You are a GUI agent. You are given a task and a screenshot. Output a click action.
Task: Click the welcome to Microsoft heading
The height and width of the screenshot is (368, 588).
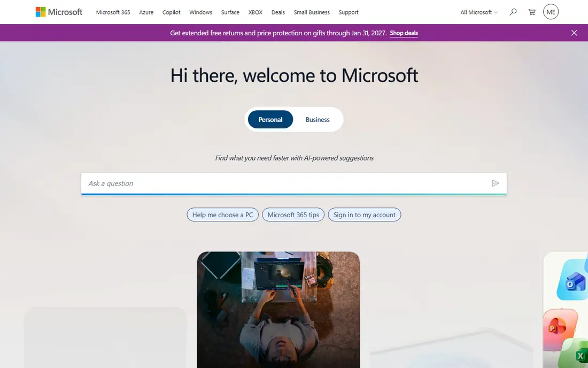pyautogui.click(x=294, y=75)
